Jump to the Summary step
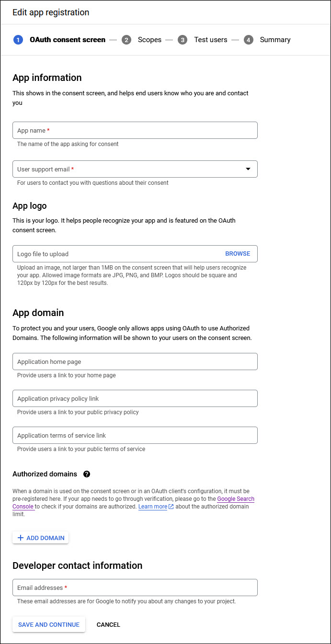Image resolution: width=331 pixels, height=644 pixels. (275, 40)
